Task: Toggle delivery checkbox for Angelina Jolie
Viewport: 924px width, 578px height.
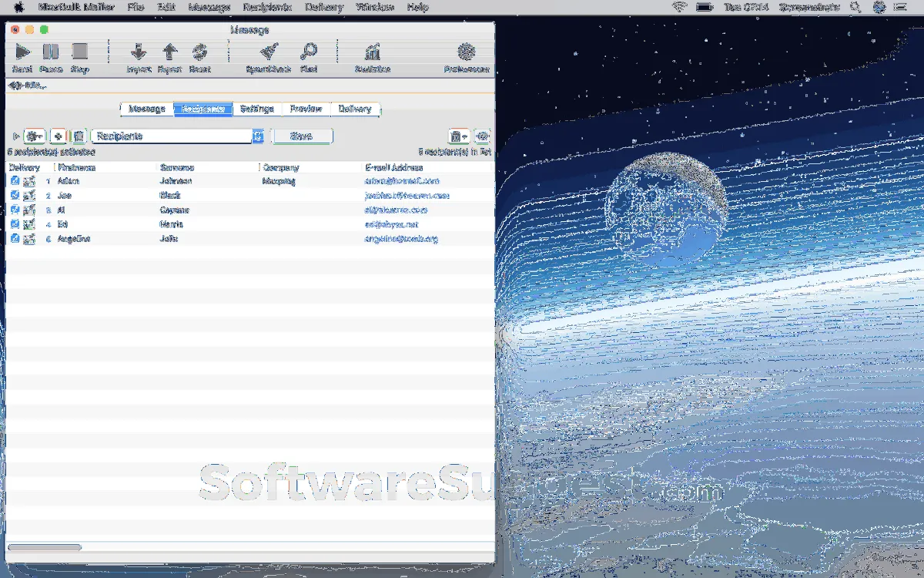Action: tap(15, 239)
